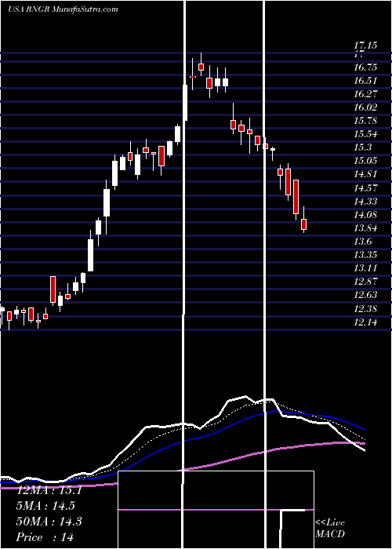
Task: Click the USA RNGR chart title text
Action: pyautogui.click(x=63, y=9)
